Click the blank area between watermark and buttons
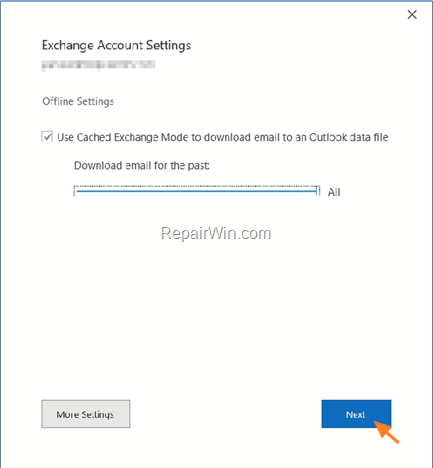The width and height of the screenshot is (433, 468). point(216,317)
